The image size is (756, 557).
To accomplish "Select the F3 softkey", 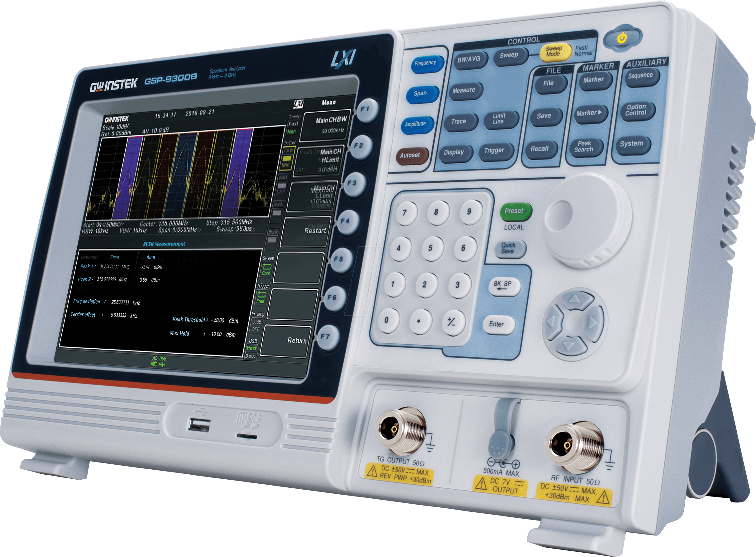I will click(x=354, y=184).
